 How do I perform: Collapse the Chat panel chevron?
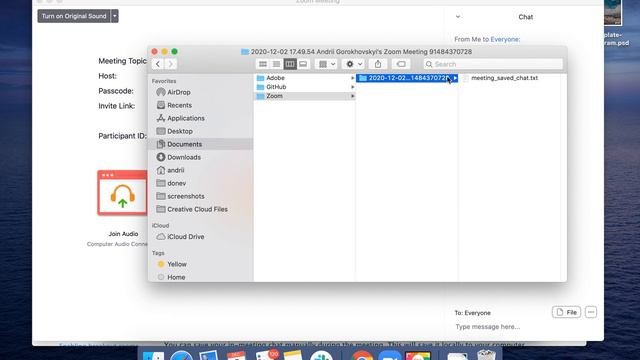[x=458, y=17]
